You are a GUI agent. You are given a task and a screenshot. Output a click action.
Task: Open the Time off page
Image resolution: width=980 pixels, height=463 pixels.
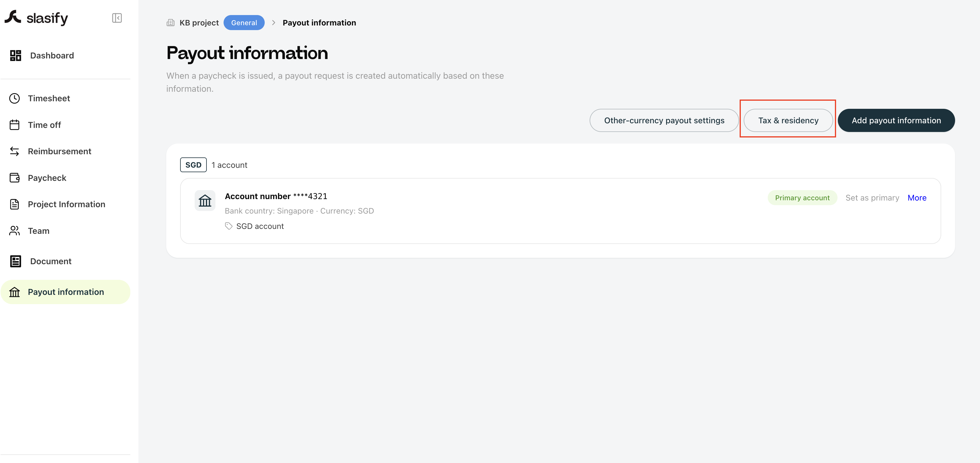click(65, 125)
